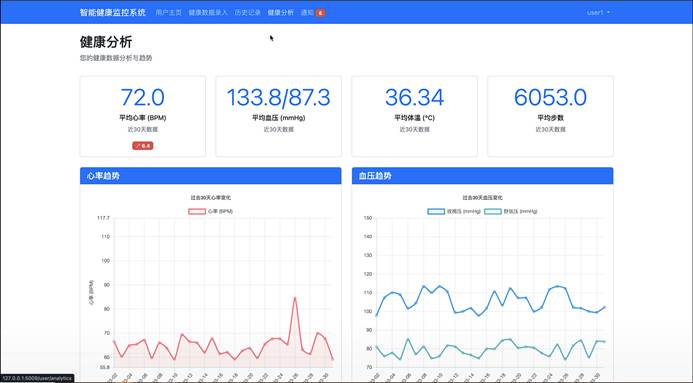This screenshot has width=693, height=383.
Task: Select the 健康分析 nav item
Action: click(280, 12)
